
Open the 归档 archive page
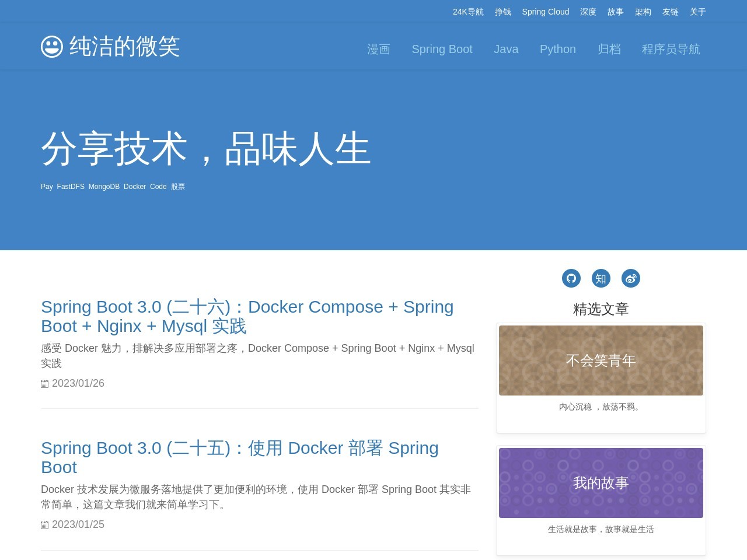click(609, 49)
